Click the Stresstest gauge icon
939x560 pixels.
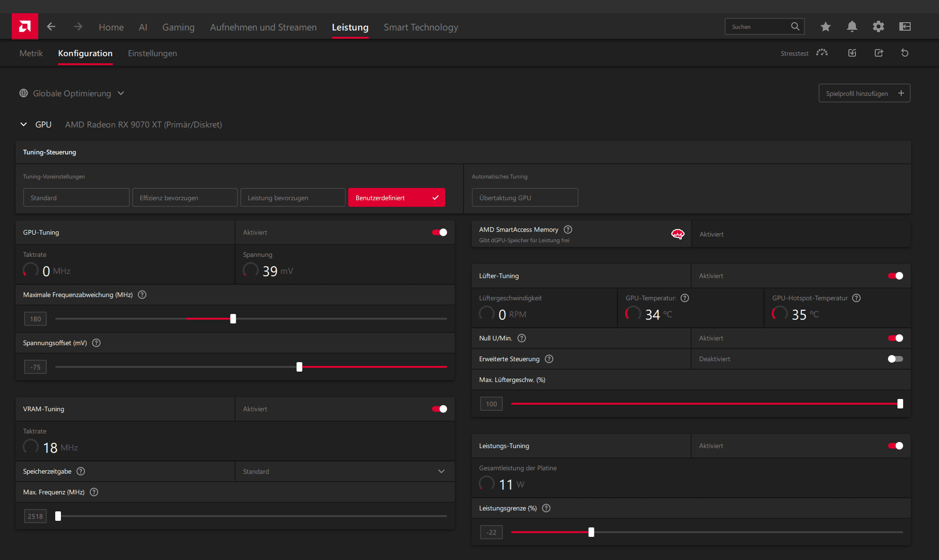click(822, 53)
